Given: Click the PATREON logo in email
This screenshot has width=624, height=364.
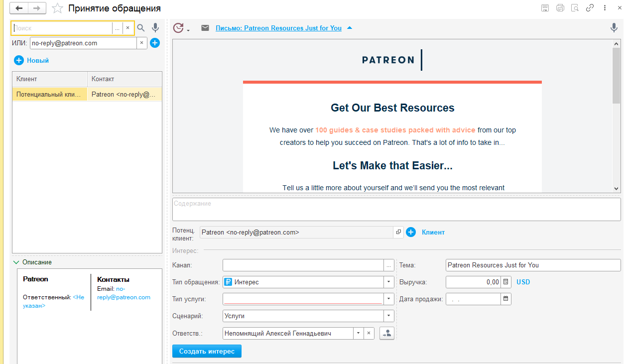Looking at the screenshot, I should 392,60.
